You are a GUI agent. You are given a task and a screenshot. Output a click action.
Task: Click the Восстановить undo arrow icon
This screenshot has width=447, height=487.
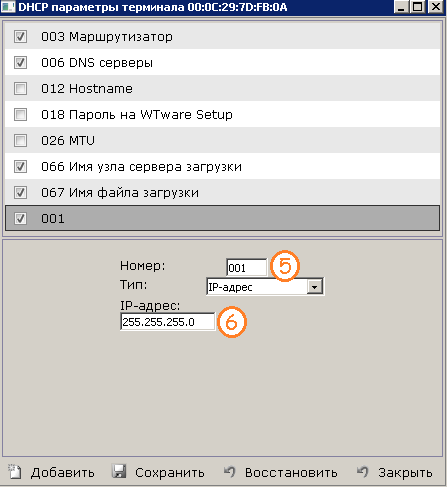[x=230, y=472]
